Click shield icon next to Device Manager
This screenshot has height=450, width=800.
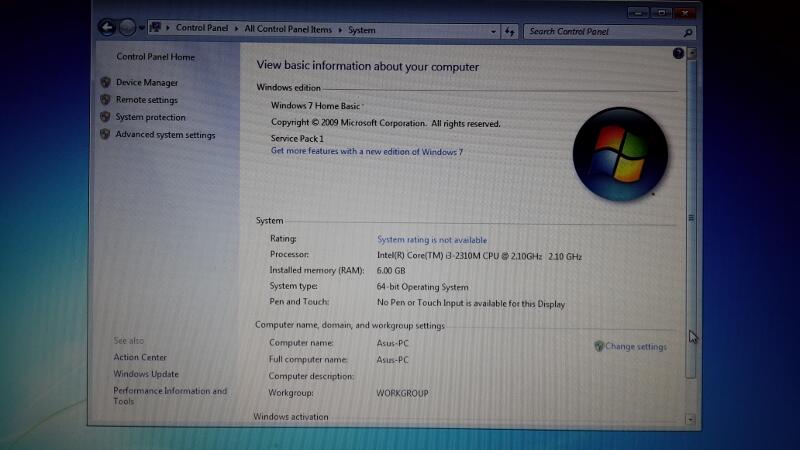(x=105, y=82)
